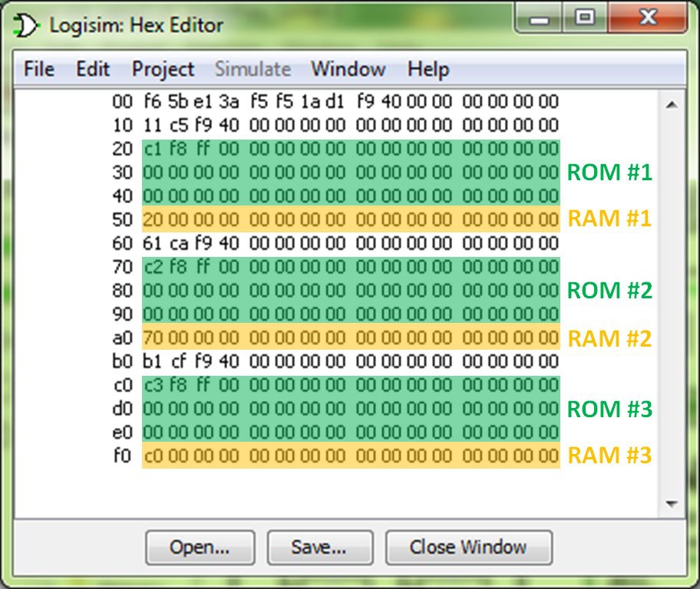Select byte c0 in row f0

tap(154, 456)
